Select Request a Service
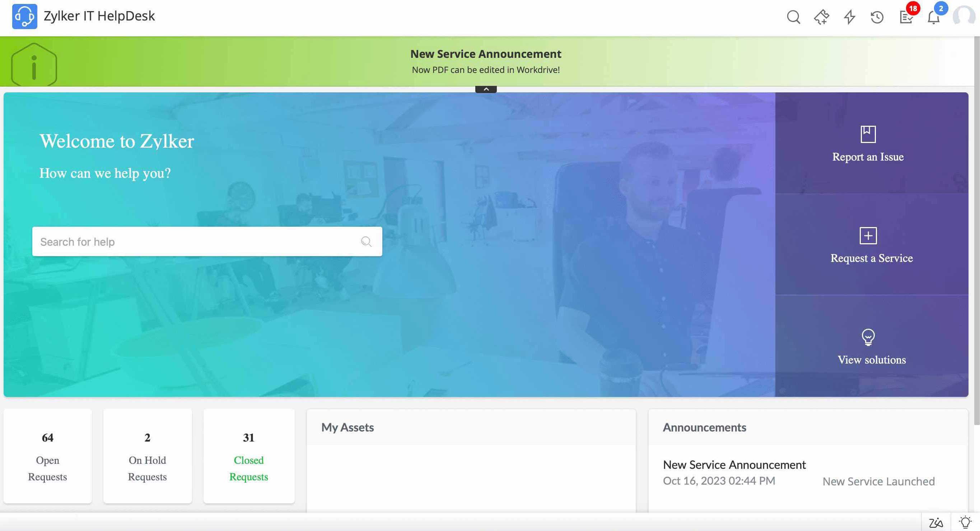Image resolution: width=980 pixels, height=531 pixels. (x=871, y=245)
